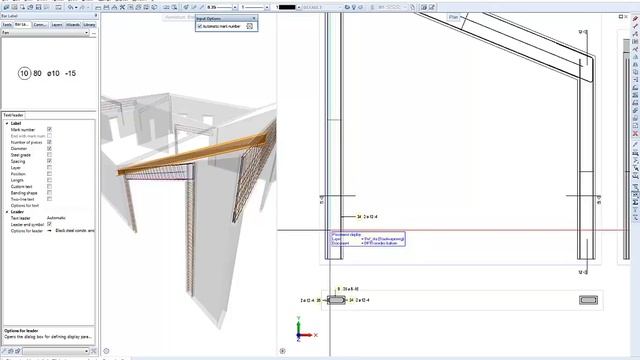This screenshot has width=640, height=360.
Task: Click the Options for leader value field
Action: [x=70, y=231]
